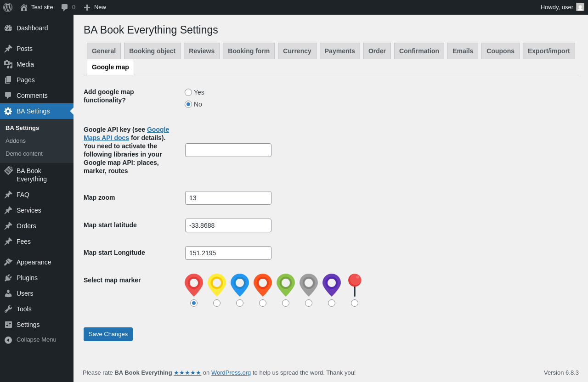Click the red map marker image

click(194, 285)
